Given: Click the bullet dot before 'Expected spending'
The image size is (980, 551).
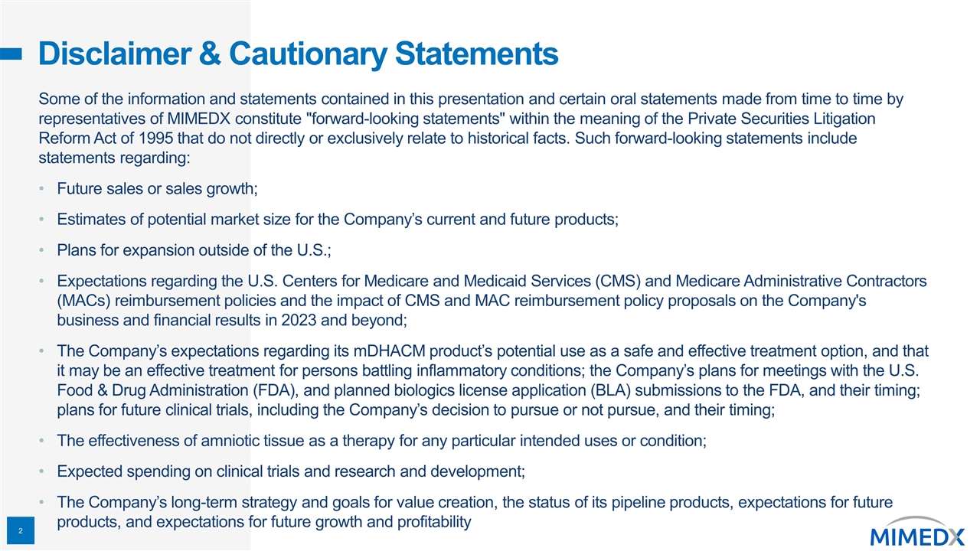Looking at the screenshot, I should coord(44,471).
